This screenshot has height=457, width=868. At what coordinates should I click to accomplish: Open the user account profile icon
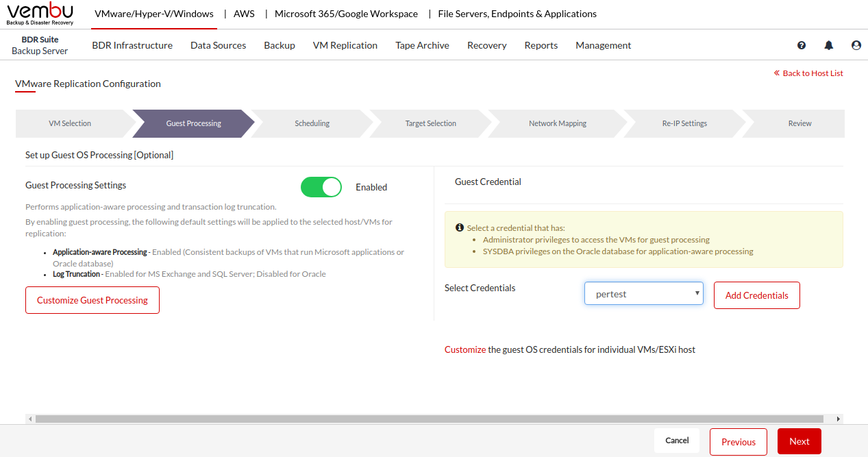pos(856,45)
